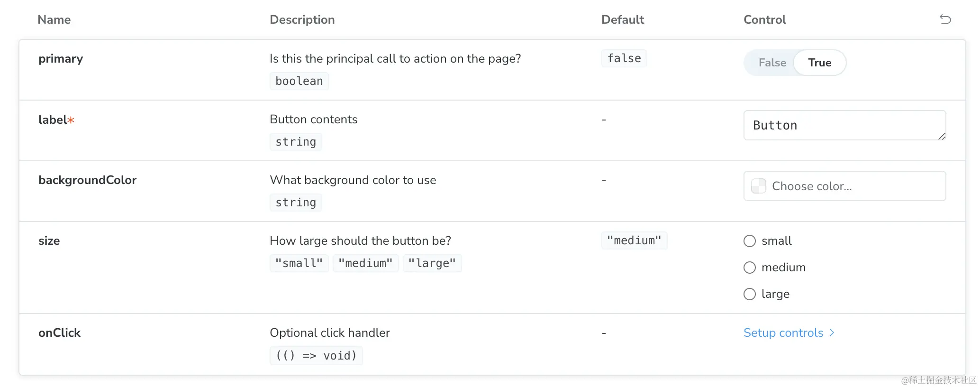Click the textarea resize handle in label field

click(942, 137)
